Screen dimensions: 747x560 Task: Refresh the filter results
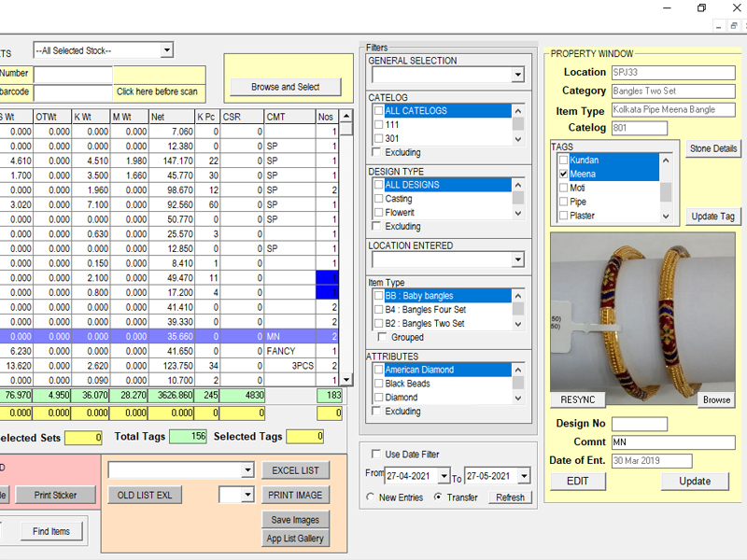coord(510,497)
